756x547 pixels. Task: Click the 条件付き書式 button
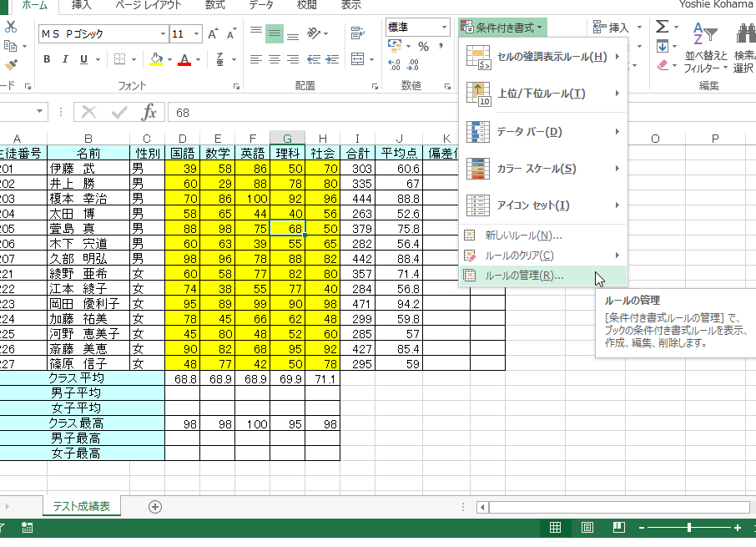click(502, 28)
